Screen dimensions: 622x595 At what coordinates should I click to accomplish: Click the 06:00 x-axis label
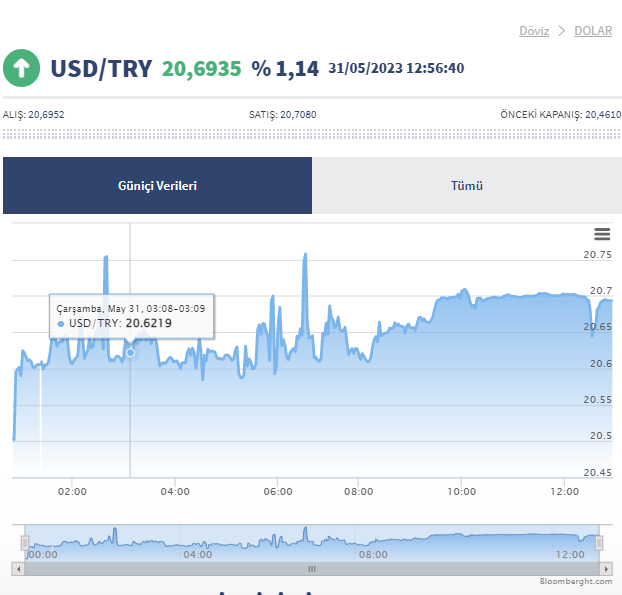(278, 492)
